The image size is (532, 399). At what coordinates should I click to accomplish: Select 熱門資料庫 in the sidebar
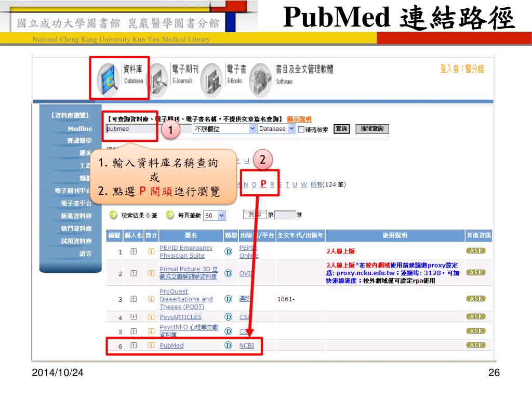(x=76, y=229)
